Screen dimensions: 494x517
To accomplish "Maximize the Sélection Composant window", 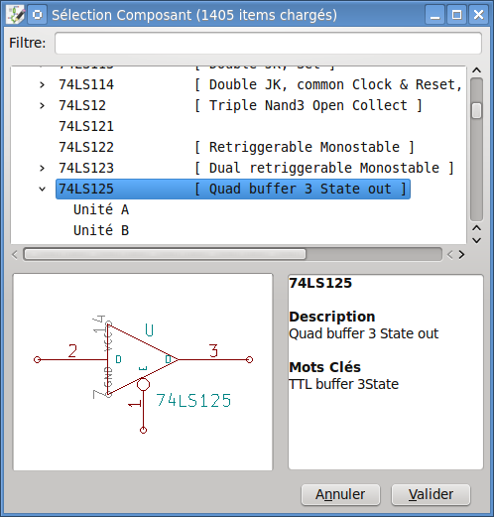I will tap(456, 15).
